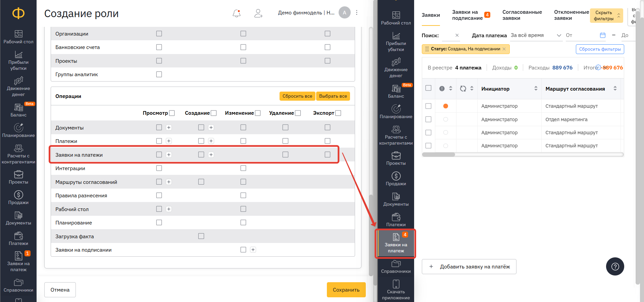Image resolution: width=644 pixels, height=302 pixels.
Task: Open the Отклоненные заявки tab
Action: point(571,15)
